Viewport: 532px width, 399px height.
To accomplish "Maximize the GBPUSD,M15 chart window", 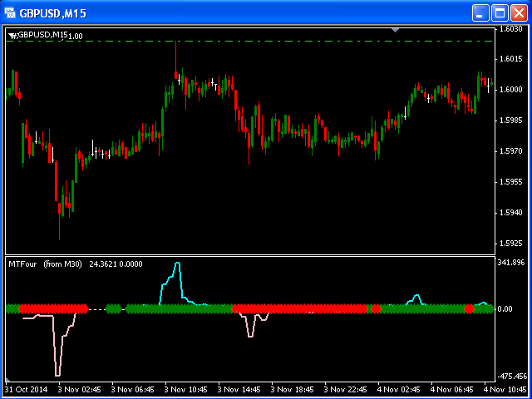I will click(x=500, y=13).
